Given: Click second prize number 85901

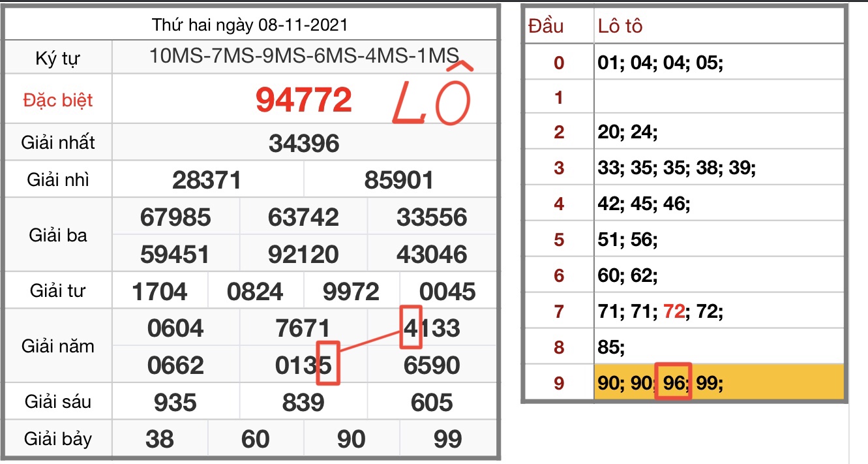Looking at the screenshot, I should coord(398,180).
